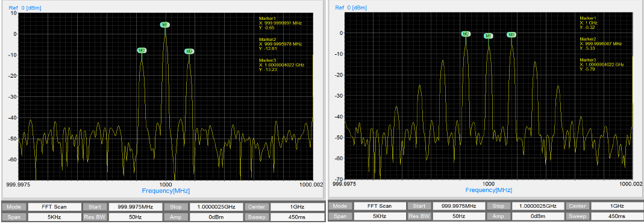This screenshot has height=224, width=644.
Task: Click the Mode button in right panel
Action: pos(340,206)
